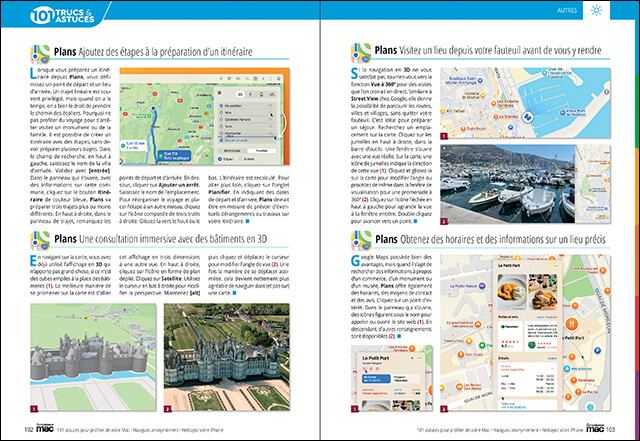This screenshot has height=441, width=640.
Task: Click the Tutti Frutti map pin
Action: coord(461,354)
